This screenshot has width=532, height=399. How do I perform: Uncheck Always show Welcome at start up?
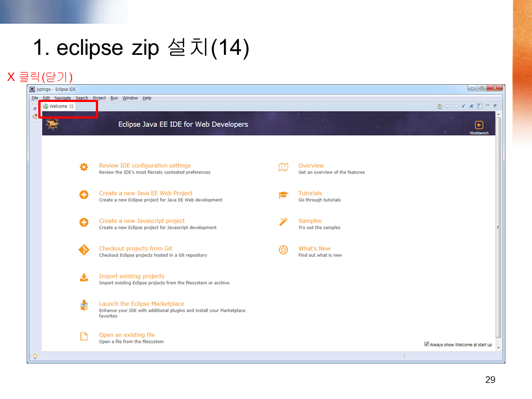tap(427, 344)
